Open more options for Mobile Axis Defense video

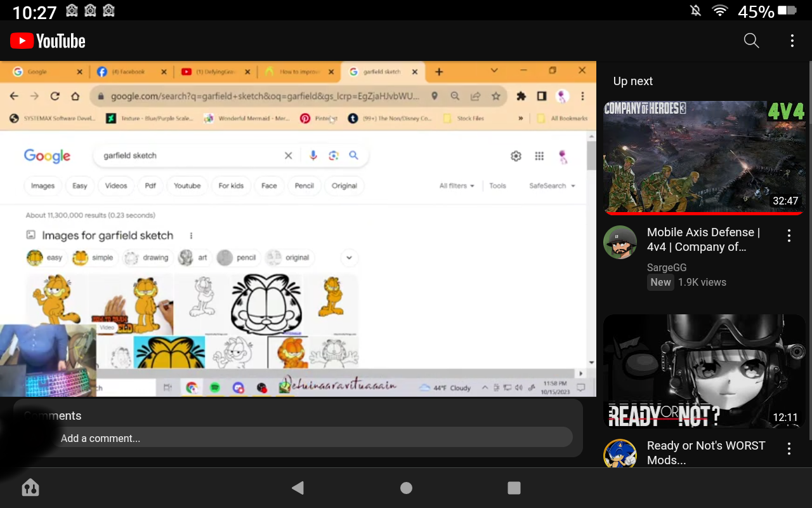coord(789,236)
